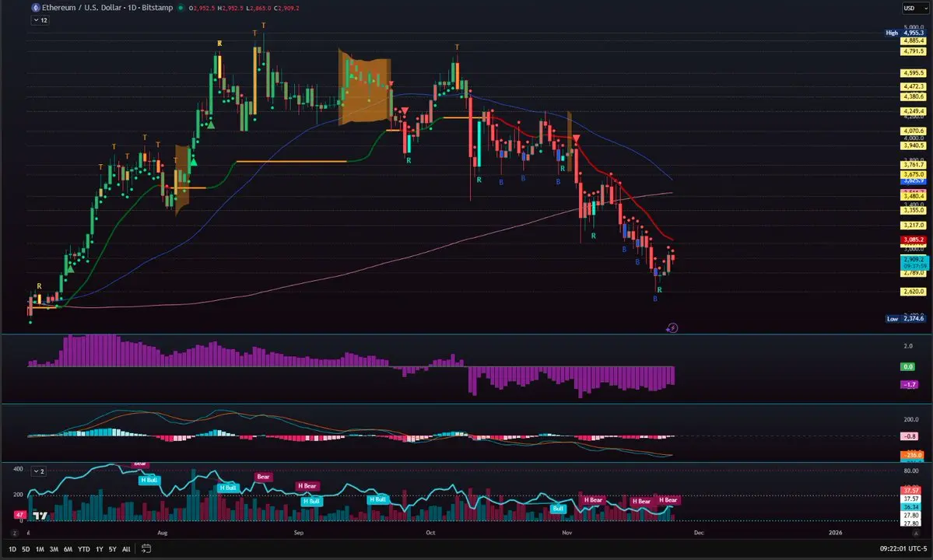Click the timezone Z button on time axis
This screenshot has width=933, height=560.
[x=14, y=534]
